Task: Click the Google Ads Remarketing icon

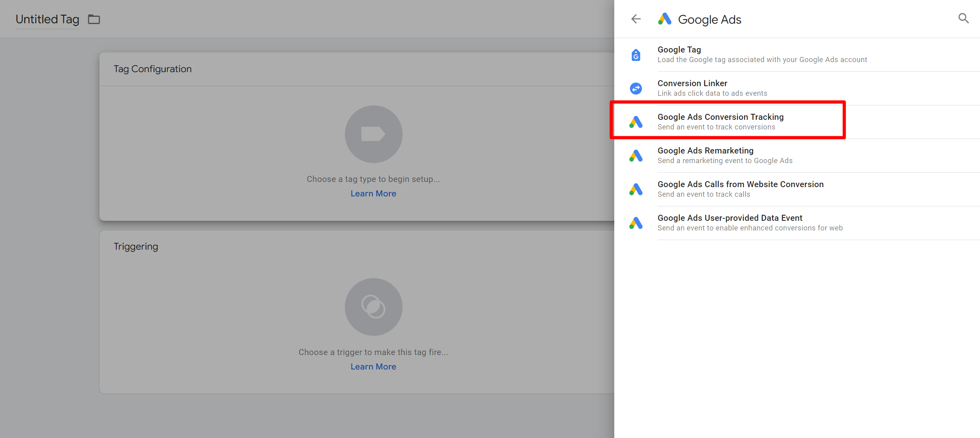Action: [636, 155]
